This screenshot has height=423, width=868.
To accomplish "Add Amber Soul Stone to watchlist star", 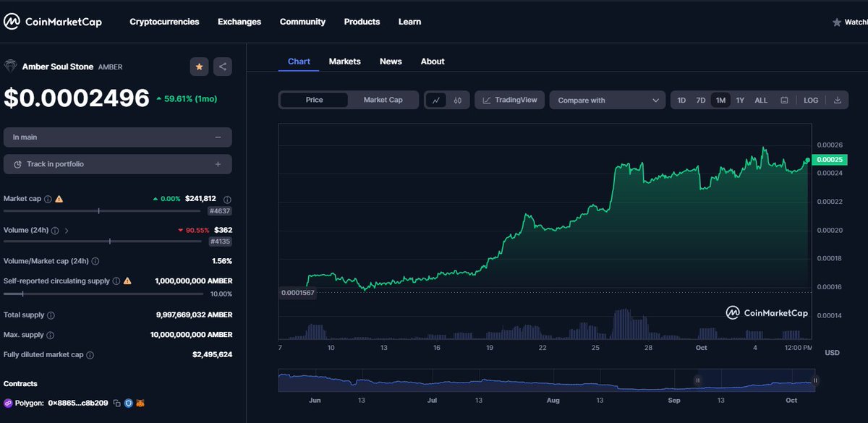I will (x=199, y=67).
